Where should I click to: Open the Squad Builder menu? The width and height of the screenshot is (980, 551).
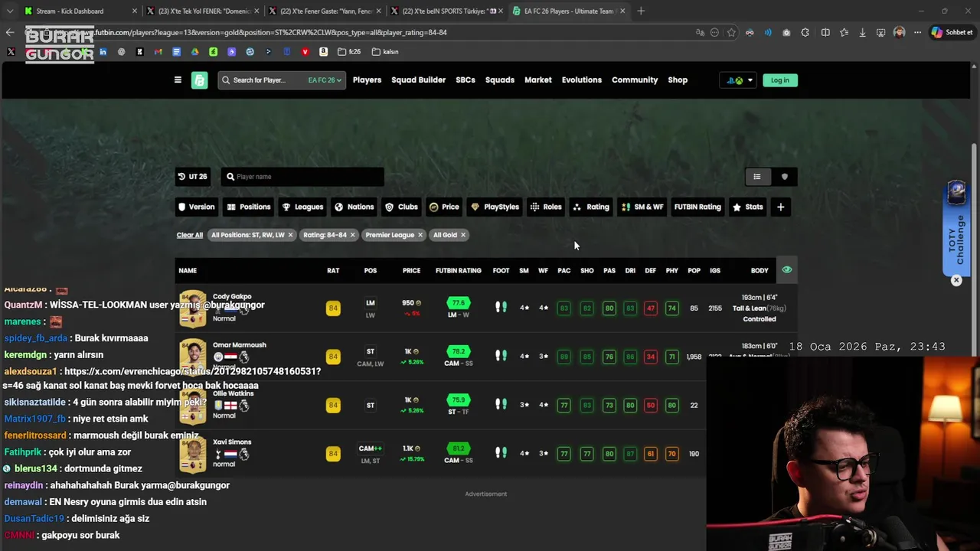click(x=418, y=80)
